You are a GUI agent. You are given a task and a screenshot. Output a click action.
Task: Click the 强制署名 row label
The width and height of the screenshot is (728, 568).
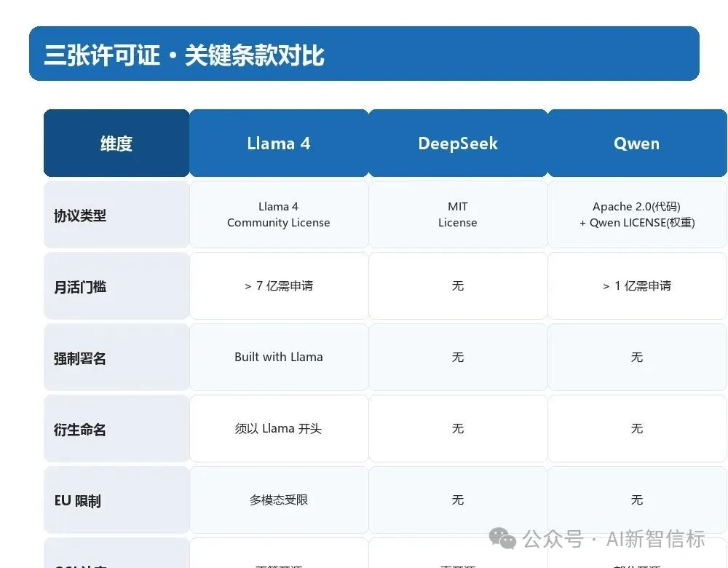[116, 358]
